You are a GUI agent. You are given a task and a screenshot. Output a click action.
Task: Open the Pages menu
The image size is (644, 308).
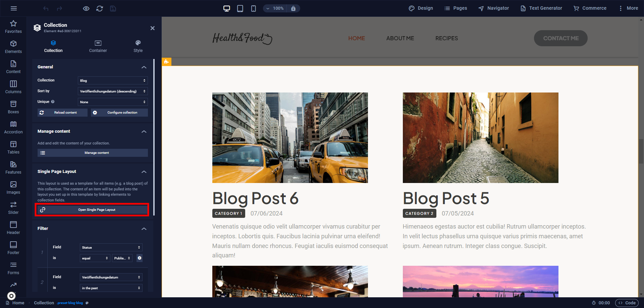455,8
